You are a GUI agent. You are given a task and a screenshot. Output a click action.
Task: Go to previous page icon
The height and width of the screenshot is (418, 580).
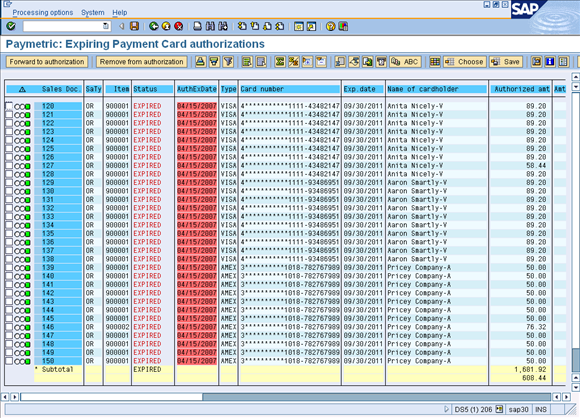click(x=254, y=26)
